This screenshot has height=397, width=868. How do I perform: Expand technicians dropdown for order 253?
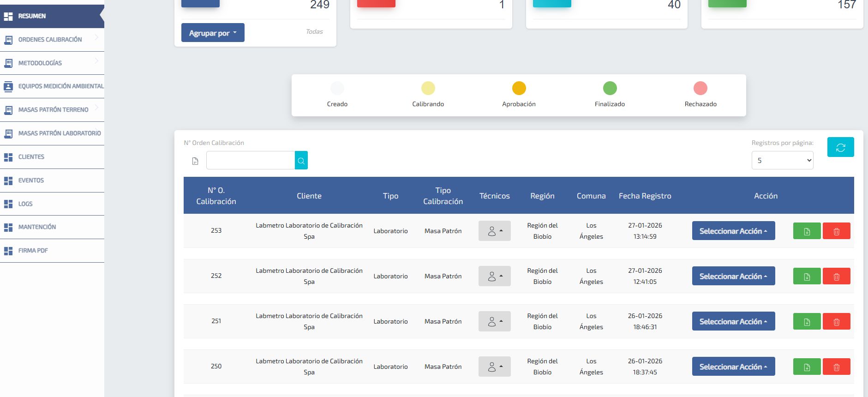(x=494, y=231)
